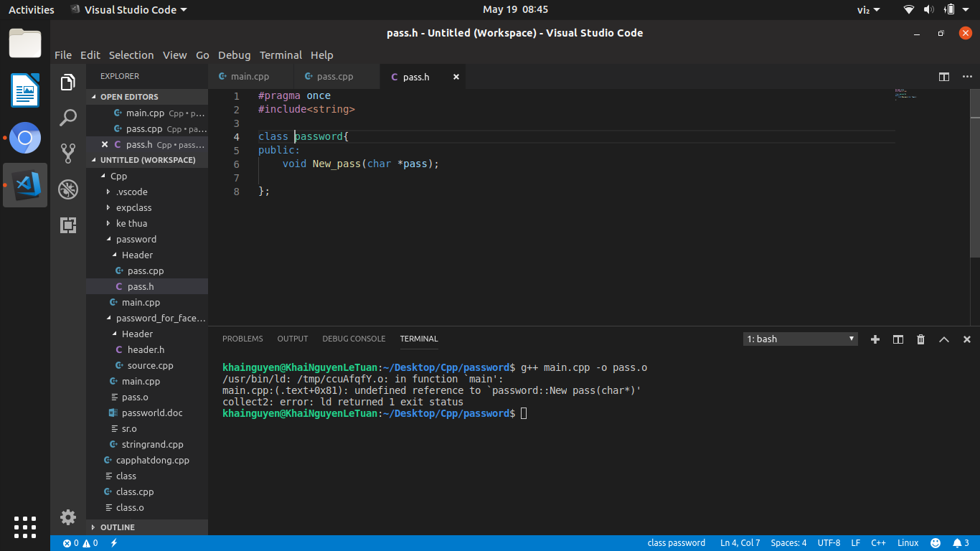
Task: Expand the .vscode folder
Action: (x=131, y=192)
